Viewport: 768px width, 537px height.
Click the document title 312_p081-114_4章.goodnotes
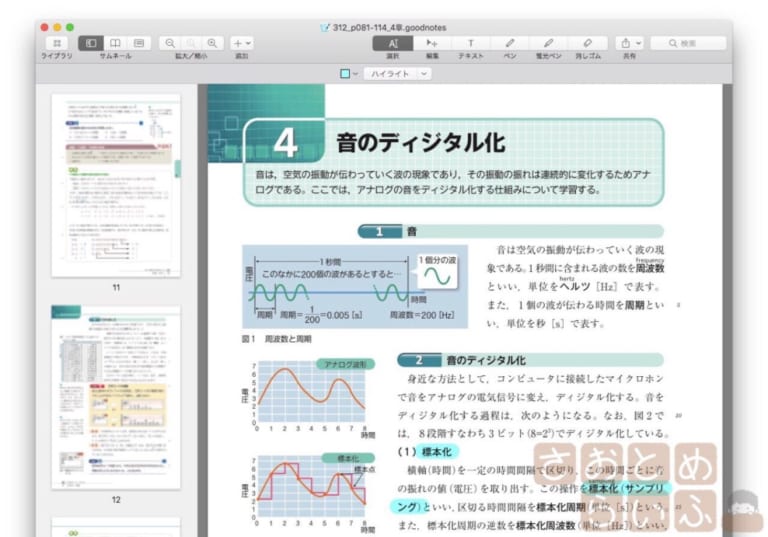point(389,27)
